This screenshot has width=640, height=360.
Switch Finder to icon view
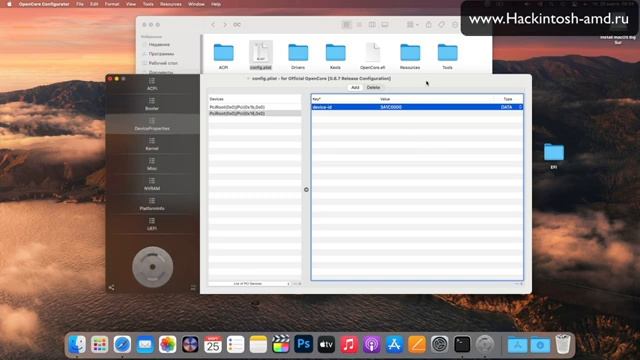[x=347, y=25]
